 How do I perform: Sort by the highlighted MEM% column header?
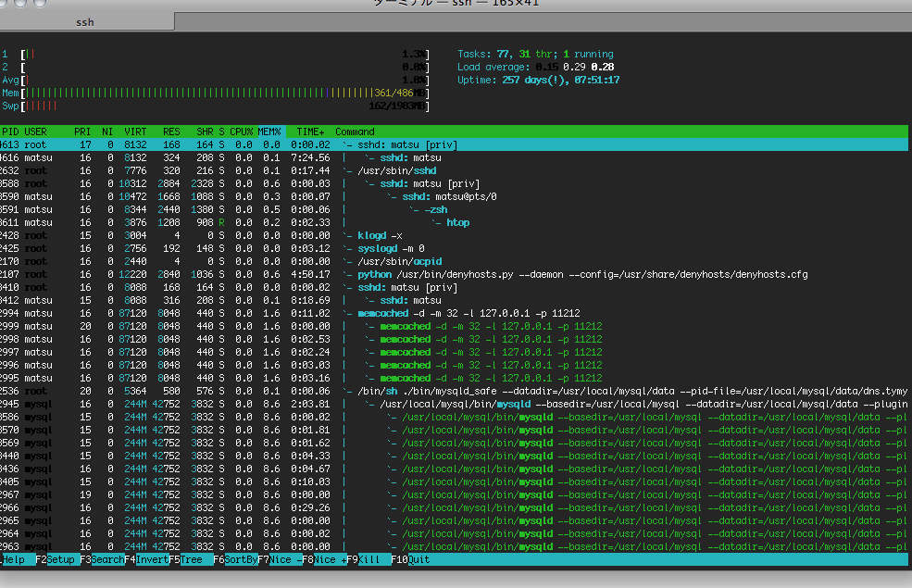[269, 131]
